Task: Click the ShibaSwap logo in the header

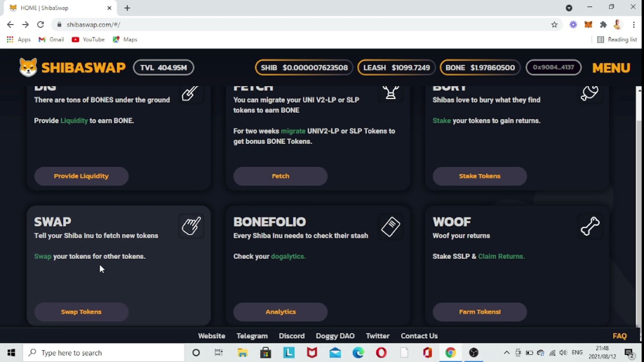Action: [x=72, y=67]
